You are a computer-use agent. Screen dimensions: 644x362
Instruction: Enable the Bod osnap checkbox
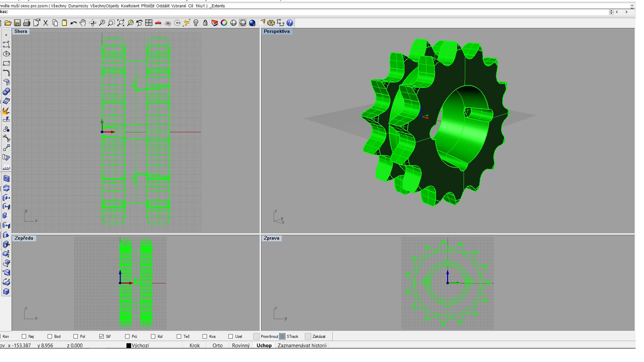tap(50, 336)
